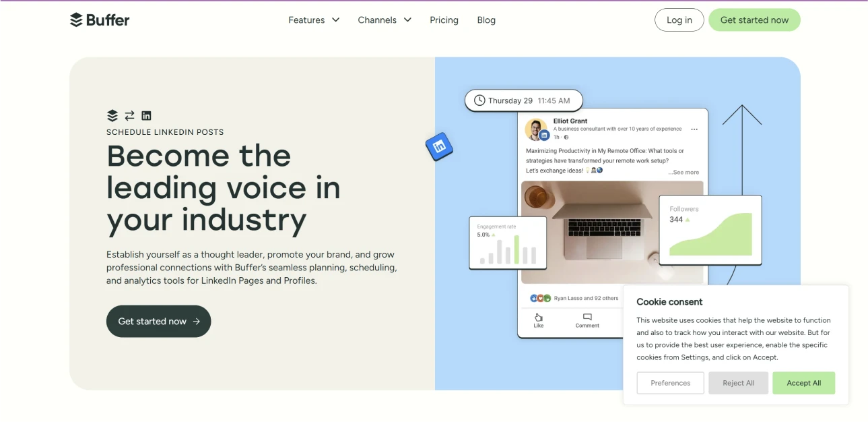Go to the Pricing page

point(444,20)
